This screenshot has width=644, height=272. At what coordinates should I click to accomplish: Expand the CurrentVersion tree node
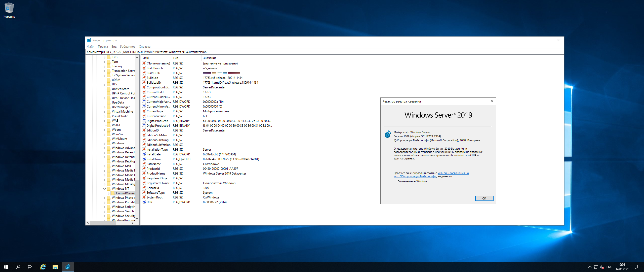pyautogui.click(x=108, y=193)
